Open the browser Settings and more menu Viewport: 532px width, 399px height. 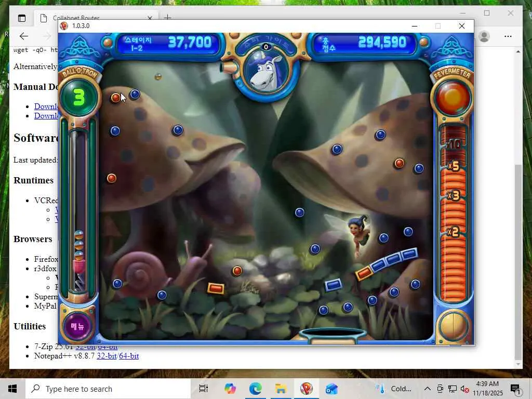click(x=508, y=36)
